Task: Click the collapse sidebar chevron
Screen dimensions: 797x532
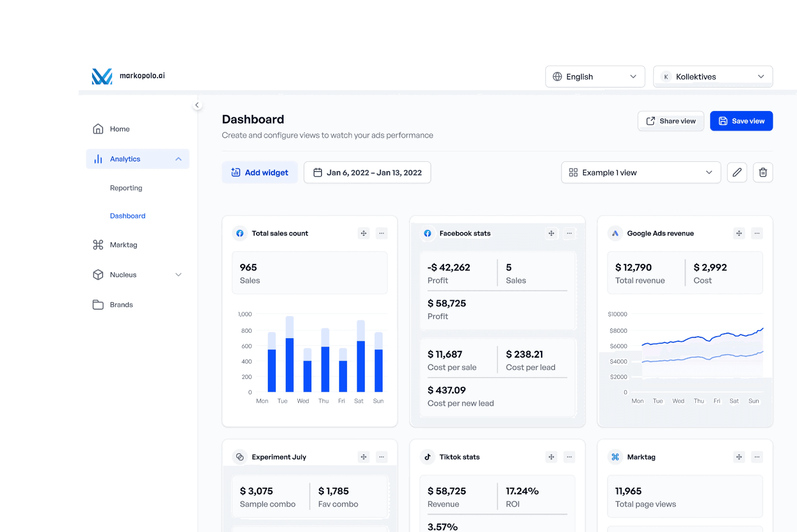Action: tap(197, 105)
